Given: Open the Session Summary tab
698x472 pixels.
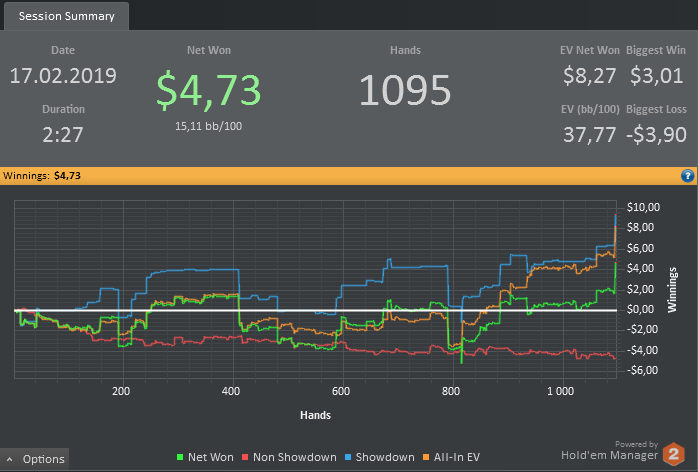Looking at the screenshot, I should point(66,16).
